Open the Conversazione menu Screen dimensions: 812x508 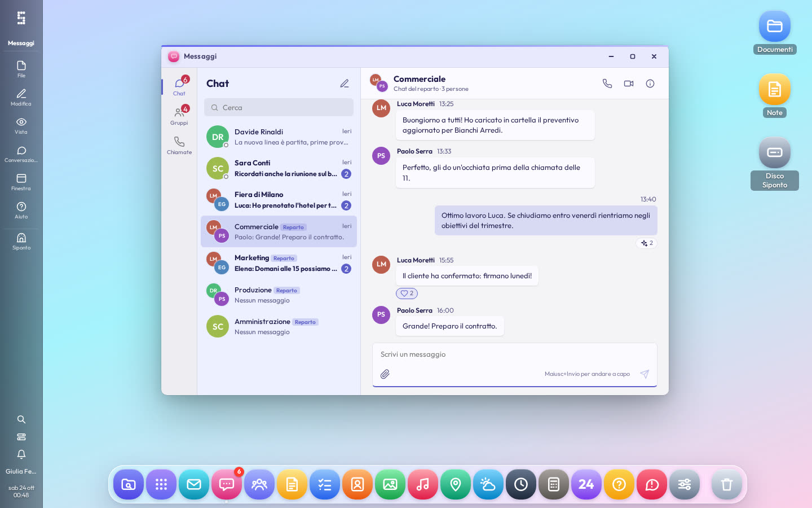coord(21,154)
